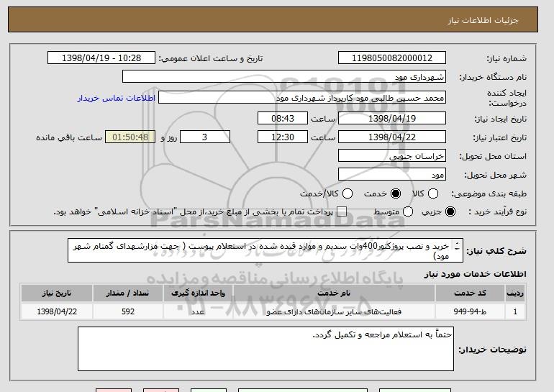554x392 pixels.
Task: Click the table date cell 1398/04/22
Action: [57, 311]
